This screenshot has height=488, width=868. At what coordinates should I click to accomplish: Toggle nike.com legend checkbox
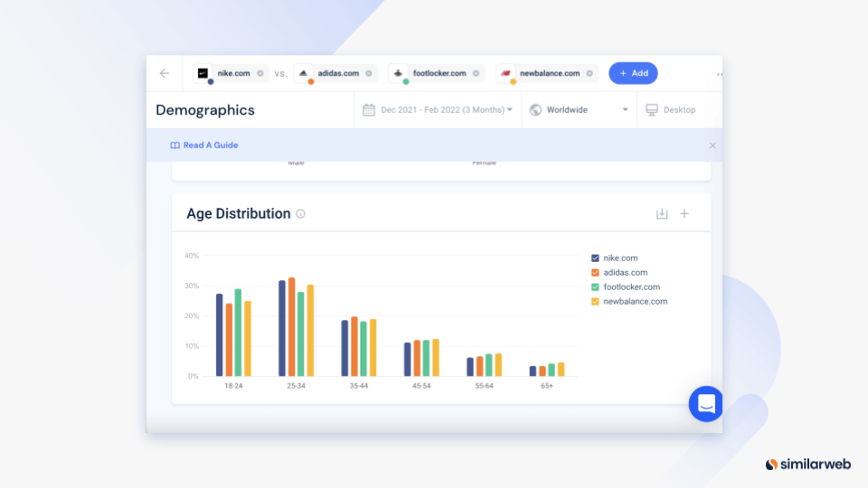tap(595, 258)
